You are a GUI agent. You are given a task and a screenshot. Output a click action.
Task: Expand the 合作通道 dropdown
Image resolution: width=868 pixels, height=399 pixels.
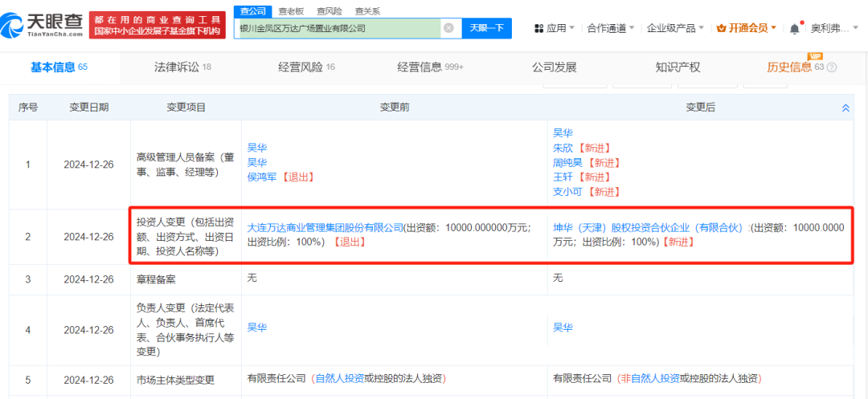612,28
